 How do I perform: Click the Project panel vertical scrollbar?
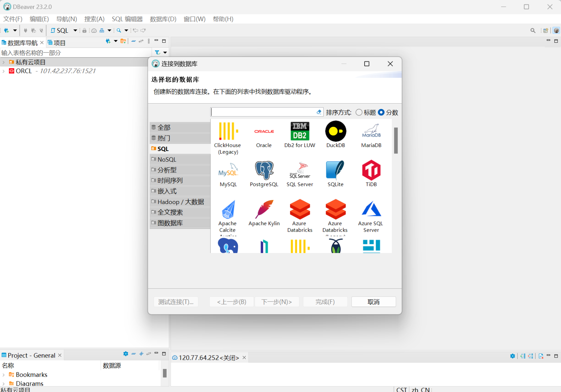coord(165,373)
